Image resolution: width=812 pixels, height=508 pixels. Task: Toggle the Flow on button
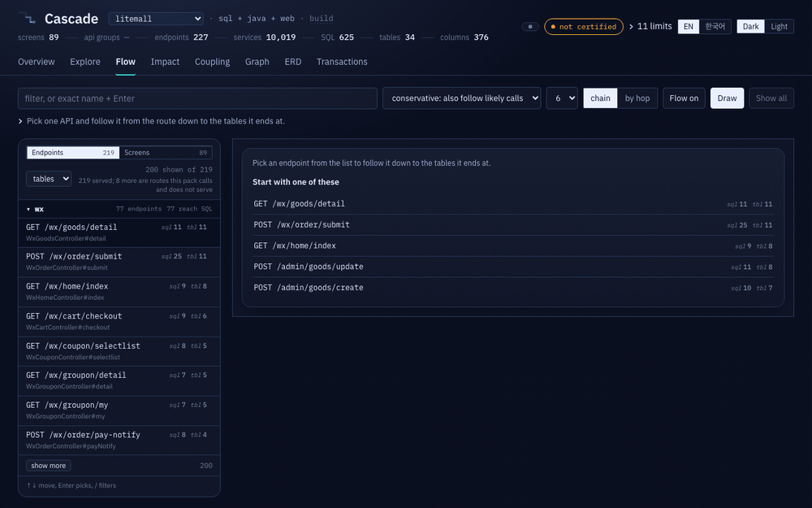pyautogui.click(x=684, y=98)
